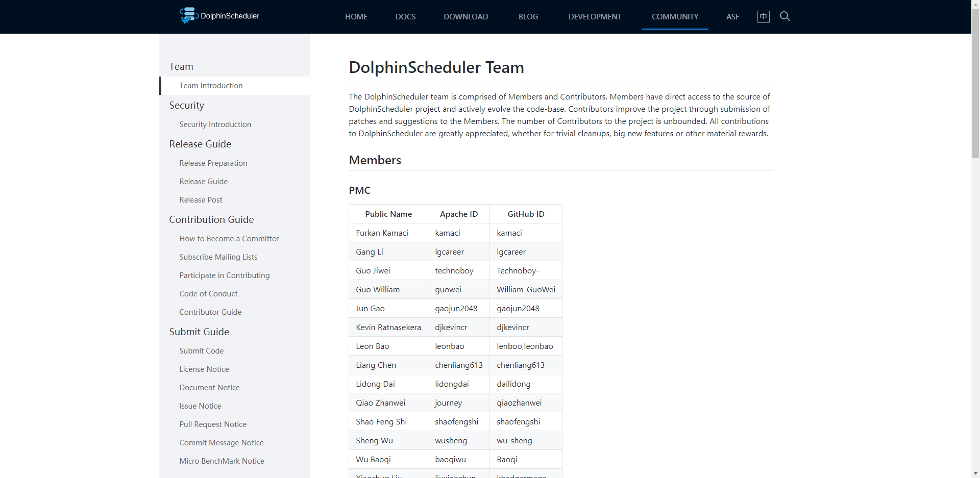Switch language with the 中 icon
The height and width of the screenshot is (478, 980).
click(x=764, y=16)
